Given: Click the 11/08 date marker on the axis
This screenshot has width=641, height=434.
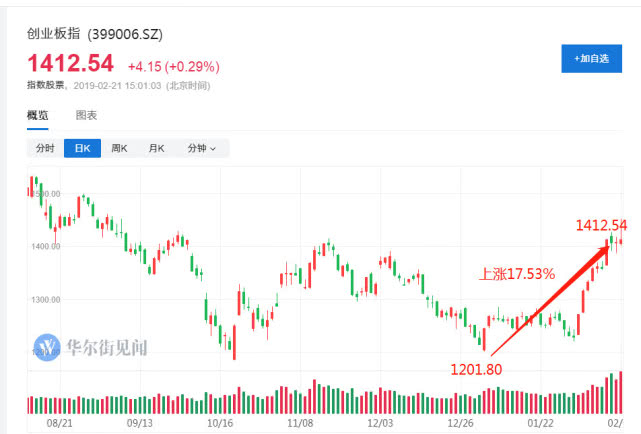Looking at the screenshot, I should pyautogui.click(x=301, y=424).
